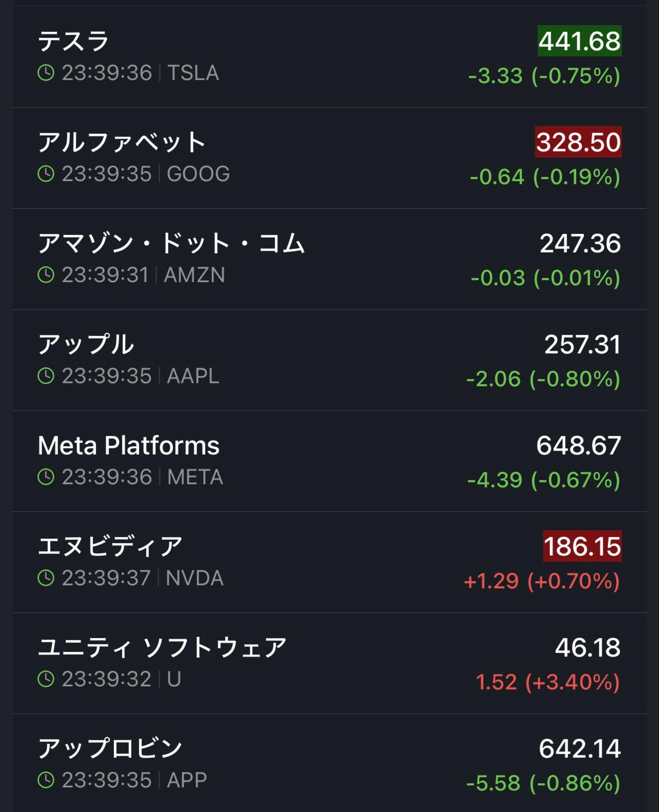Open Meta Platforms stock page
The width and height of the screenshot is (659, 812).
tap(129, 445)
